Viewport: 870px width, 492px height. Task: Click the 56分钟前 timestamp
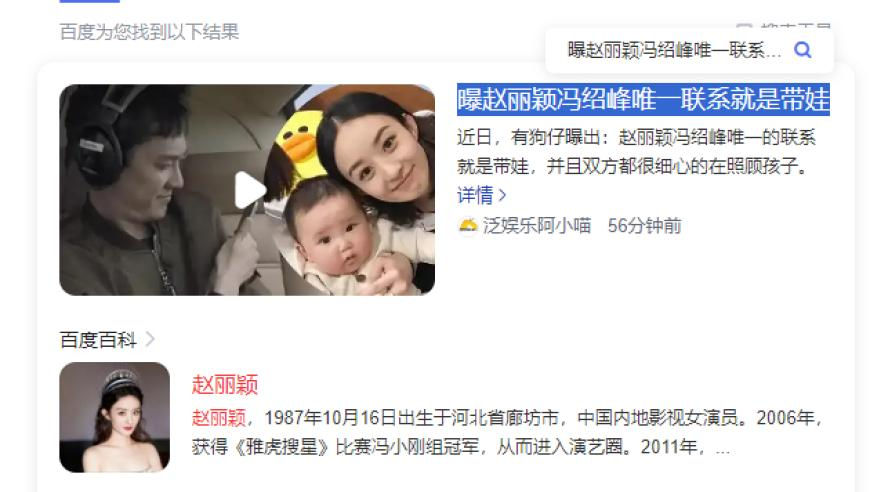pos(644,226)
